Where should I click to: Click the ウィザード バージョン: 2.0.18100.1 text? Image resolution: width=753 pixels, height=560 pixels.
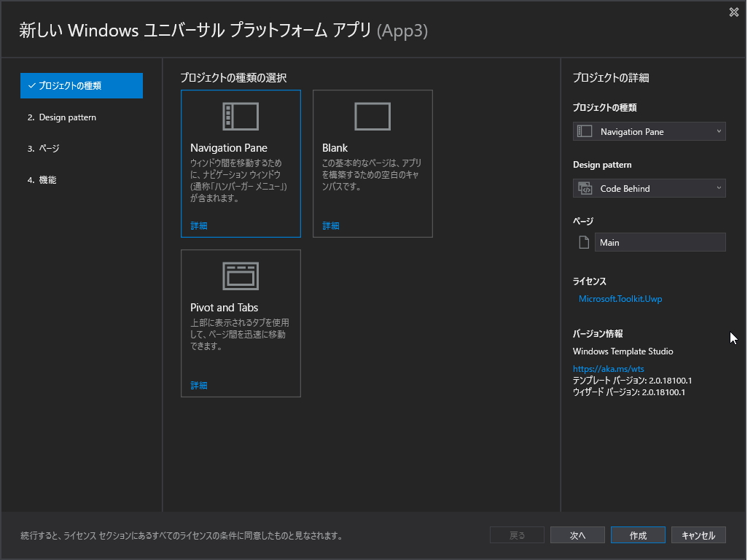(628, 392)
